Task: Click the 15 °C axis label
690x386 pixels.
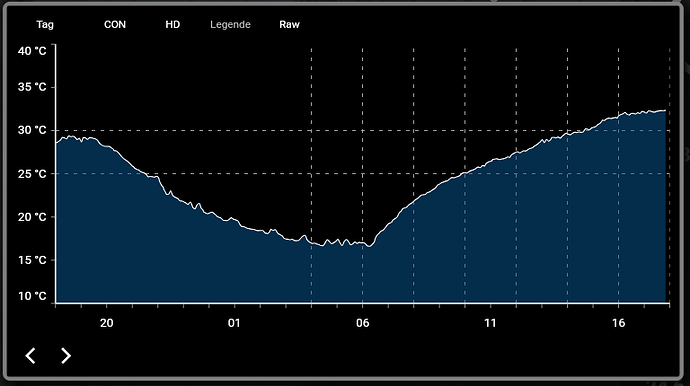Action: pos(32,260)
